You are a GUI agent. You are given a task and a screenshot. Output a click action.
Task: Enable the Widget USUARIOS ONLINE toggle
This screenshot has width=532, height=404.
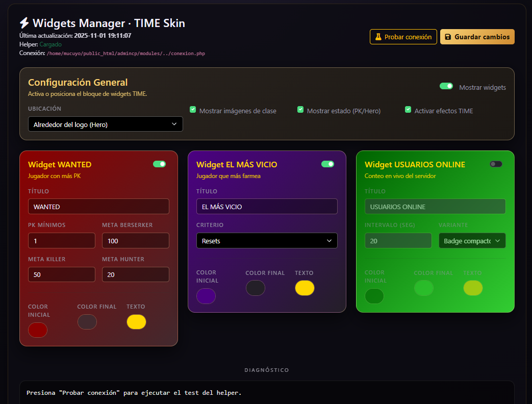[496, 164]
